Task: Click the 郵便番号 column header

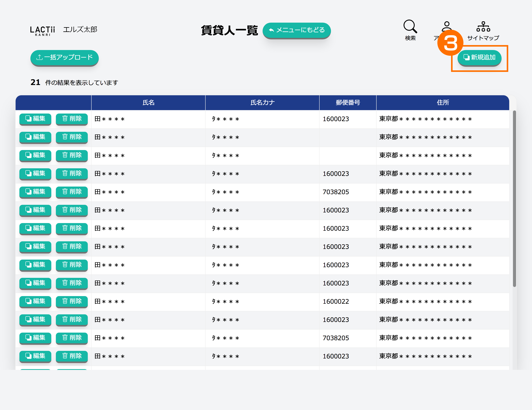Action: click(x=348, y=103)
